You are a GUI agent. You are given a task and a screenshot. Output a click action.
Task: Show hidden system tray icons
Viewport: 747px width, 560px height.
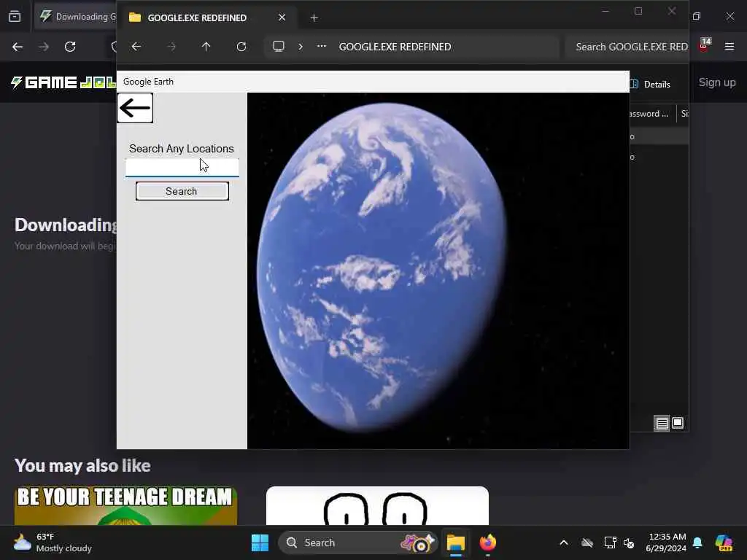point(564,542)
